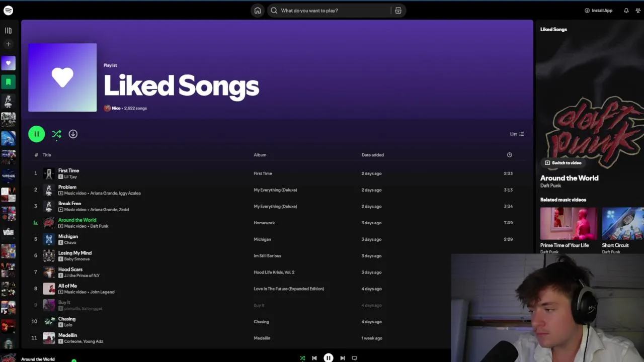The width and height of the screenshot is (644, 362).
Task: Click Around the World in track list
Action: point(77,220)
